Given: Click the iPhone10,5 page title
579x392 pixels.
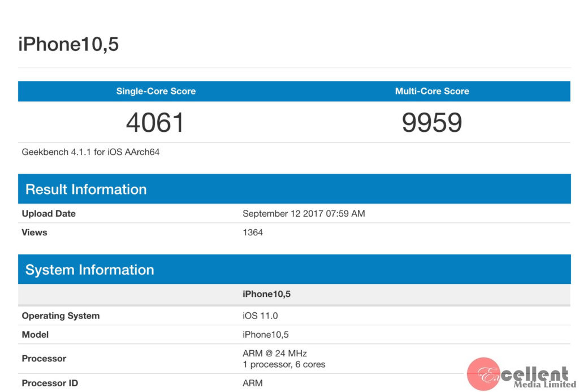Looking at the screenshot, I should [68, 44].
